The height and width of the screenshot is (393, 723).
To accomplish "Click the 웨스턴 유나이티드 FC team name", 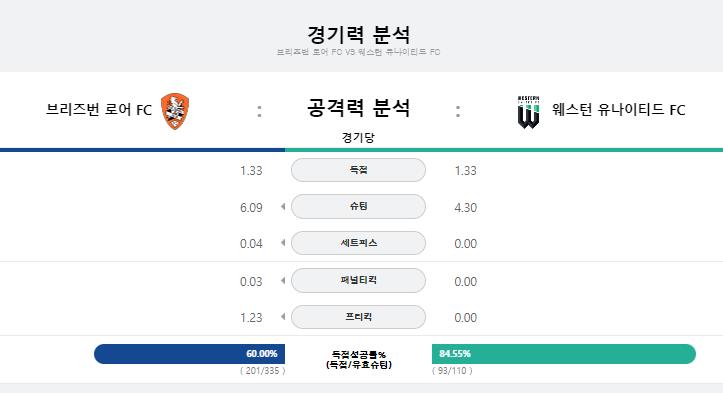I will tap(618, 110).
